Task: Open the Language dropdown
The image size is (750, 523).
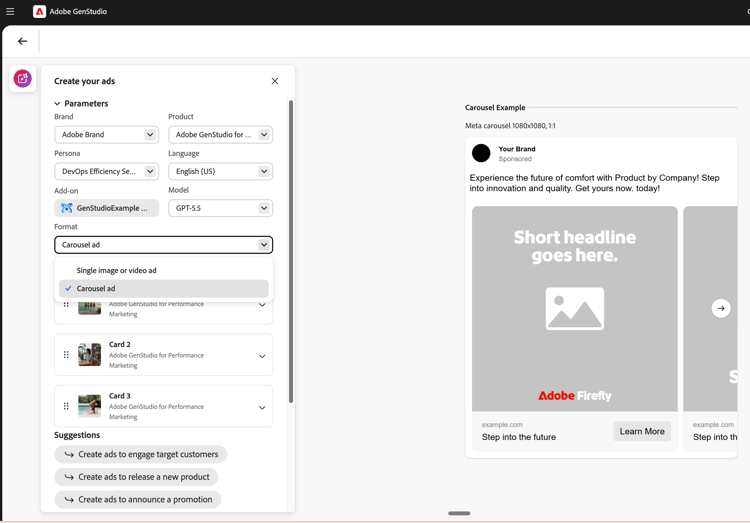Action: click(221, 171)
